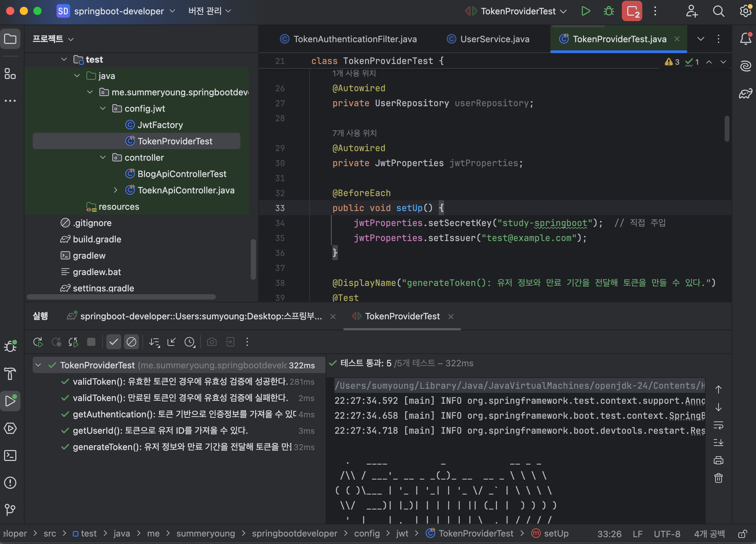Open the notifications bell icon
Image resolution: width=756 pixels, height=544 pixels.
click(745, 39)
